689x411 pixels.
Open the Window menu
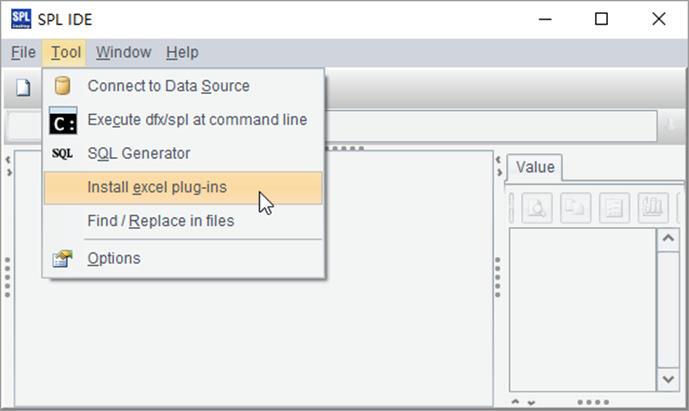pyautogui.click(x=123, y=52)
